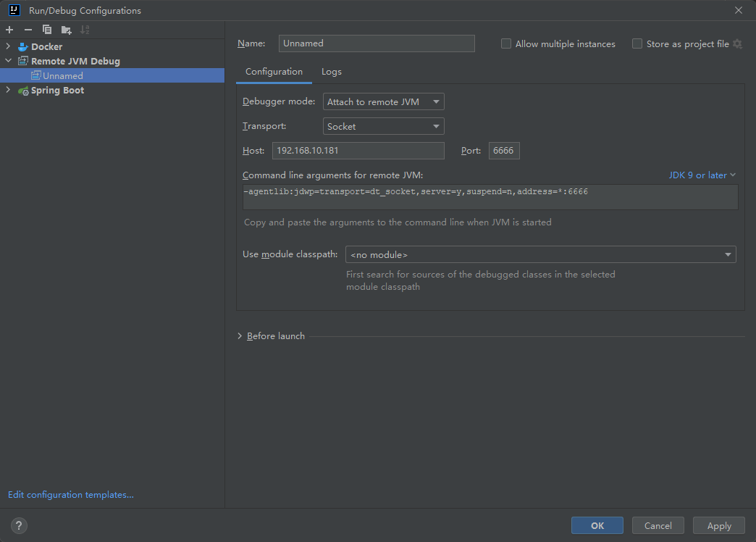Switch to the Logs tab
Viewport: 756px width, 542px height.
332,72
